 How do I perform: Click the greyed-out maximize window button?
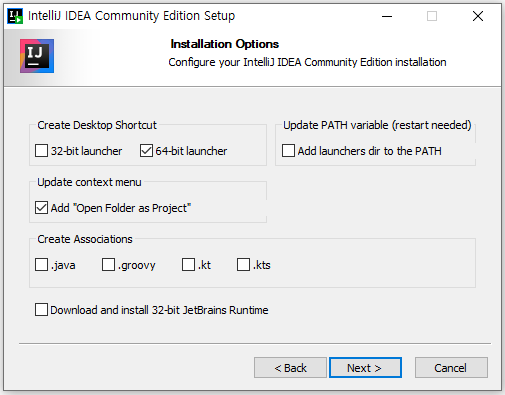pyautogui.click(x=432, y=16)
